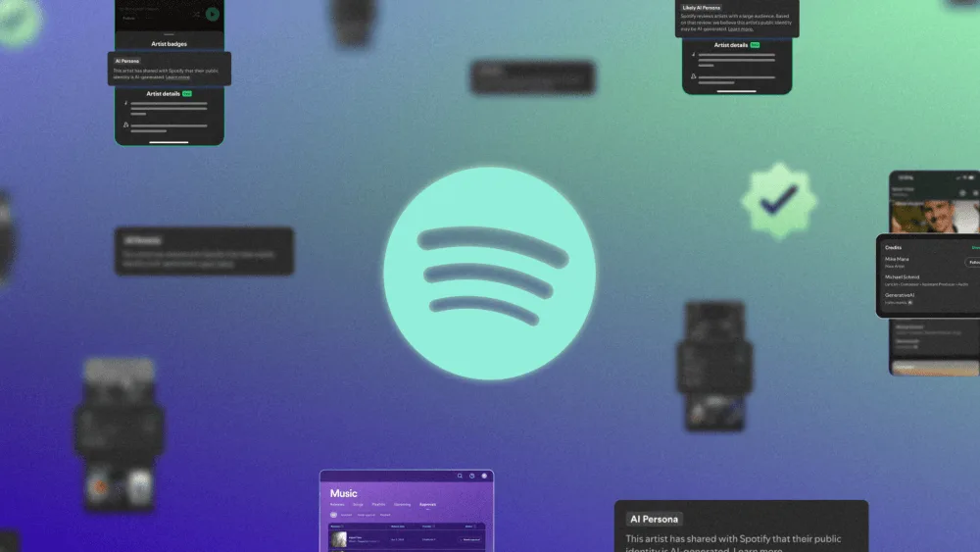Open the album cover thumbnail in Music table

pos(339,539)
